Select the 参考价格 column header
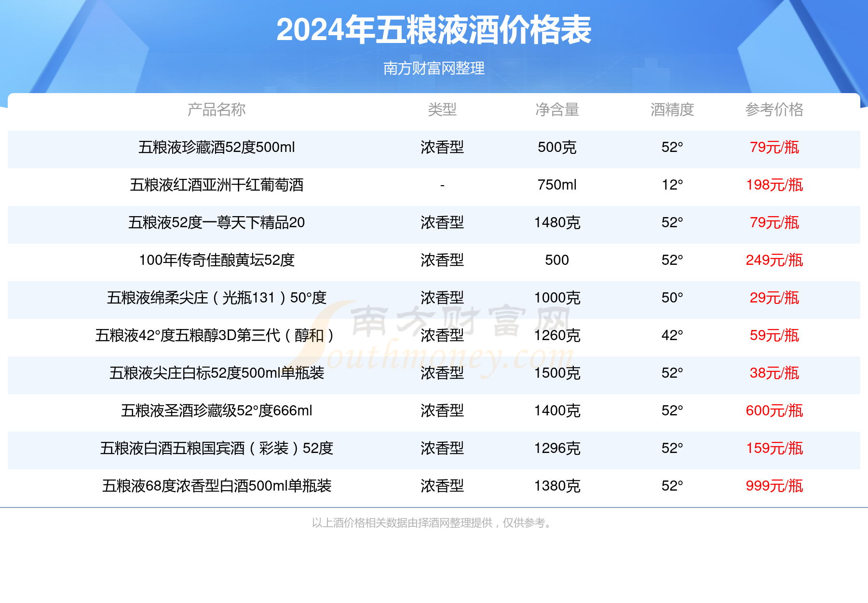Image resolution: width=868 pixels, height=603 pixels. point(774,110)
